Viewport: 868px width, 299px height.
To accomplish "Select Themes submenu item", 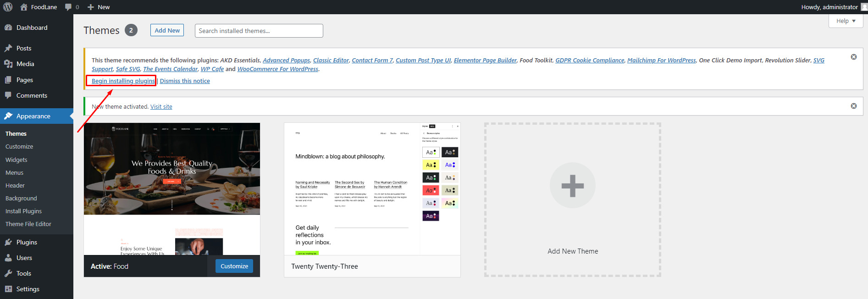I will point(16,133).
